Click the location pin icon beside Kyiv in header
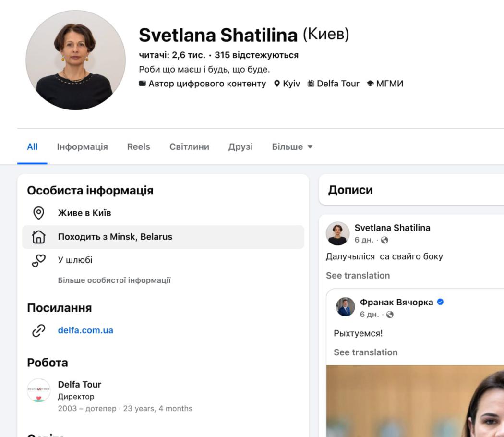This screenshot has width=504, height=437. pos(277,84)
